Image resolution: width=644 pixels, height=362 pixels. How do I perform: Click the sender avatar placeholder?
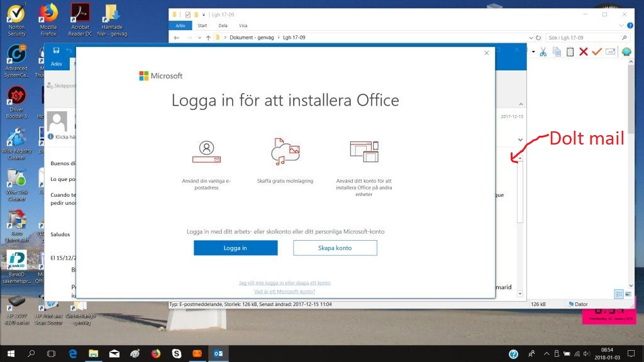(57, 121)
